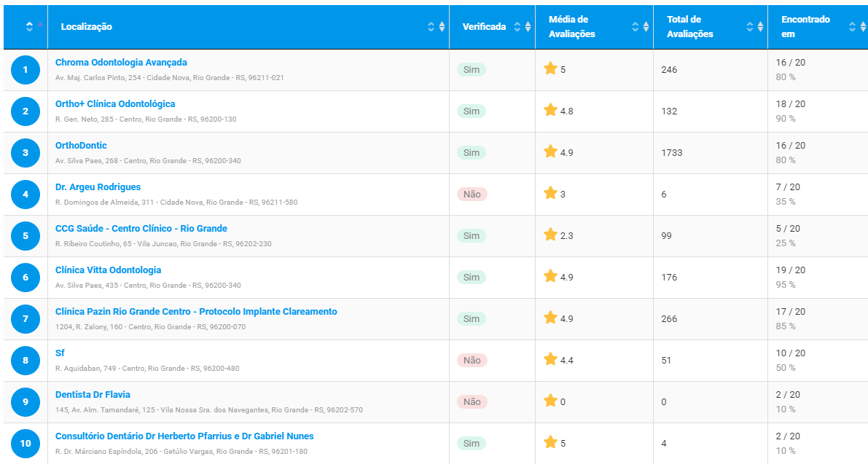The height and width of the screenshot is (467, 868).
Task: Click the rank 9 circle badge
Action: click(26, 401)
